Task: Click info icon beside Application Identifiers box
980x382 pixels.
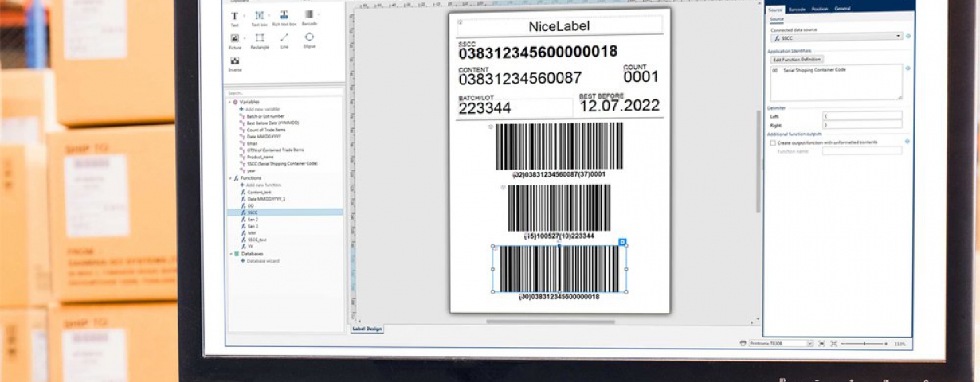Action: pos(908,68)
